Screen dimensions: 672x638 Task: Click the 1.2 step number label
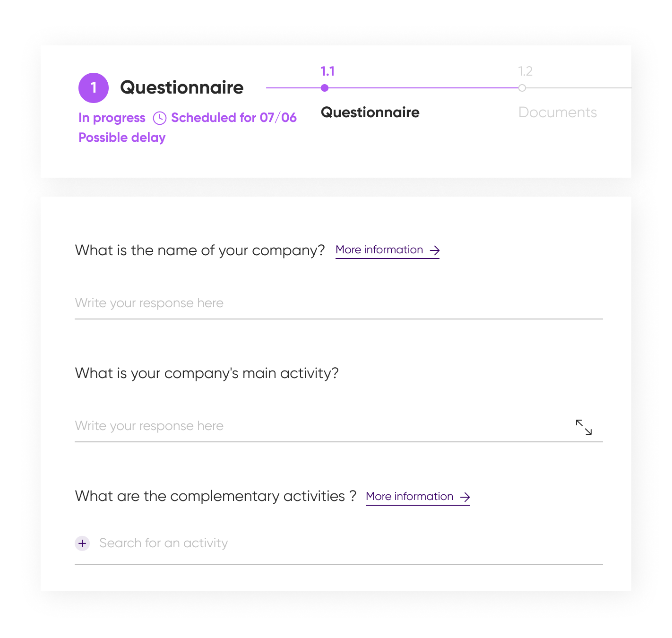point(526,71)
